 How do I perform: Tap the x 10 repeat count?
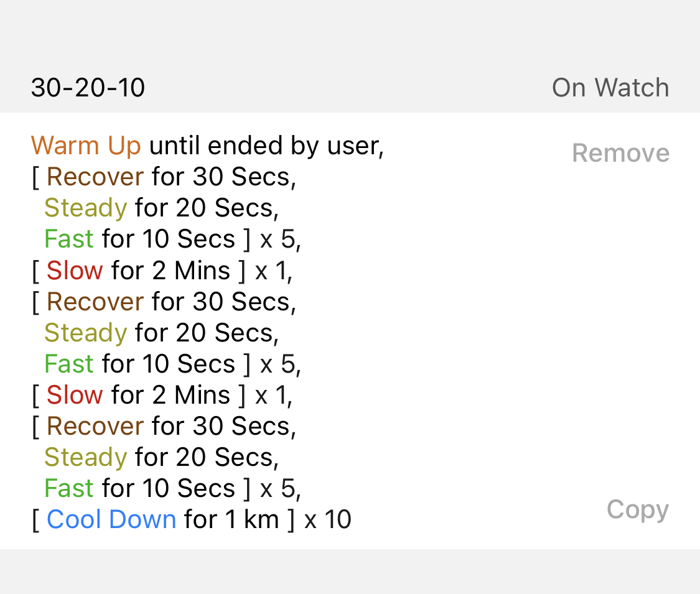328,519
